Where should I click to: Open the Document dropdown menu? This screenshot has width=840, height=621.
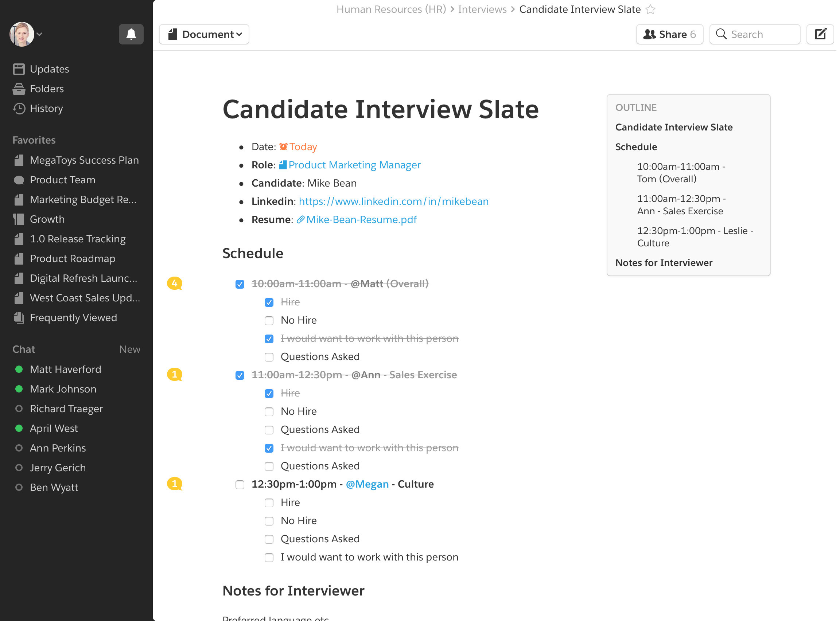(204, 34)
